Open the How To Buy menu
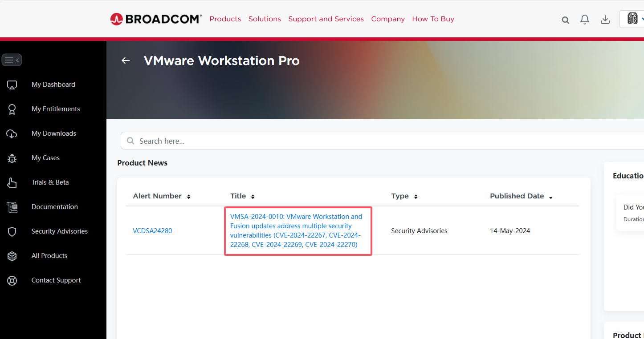Screen dimensions: 644x339 pyautogui.click(x=433, y=19)
